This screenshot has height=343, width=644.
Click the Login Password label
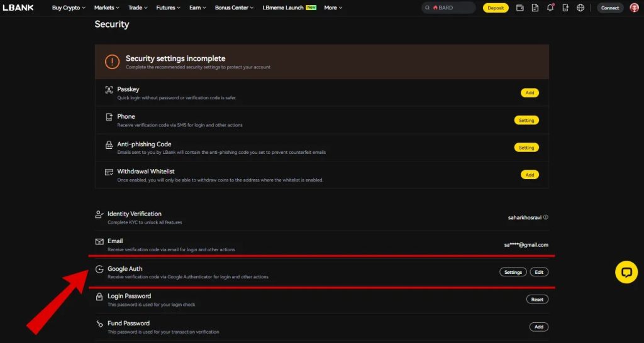[x=129, y=297]
